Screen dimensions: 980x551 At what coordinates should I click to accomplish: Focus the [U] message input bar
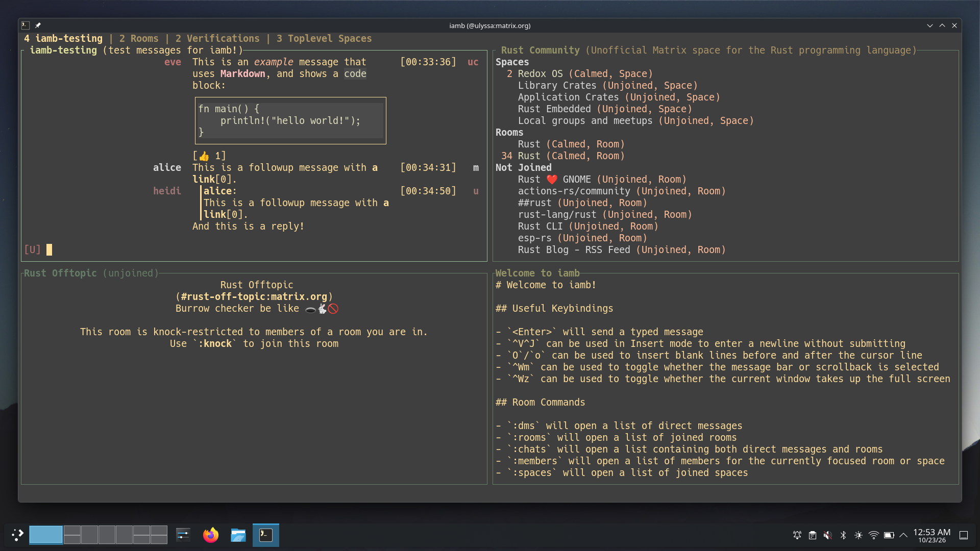tap(254, 250)
